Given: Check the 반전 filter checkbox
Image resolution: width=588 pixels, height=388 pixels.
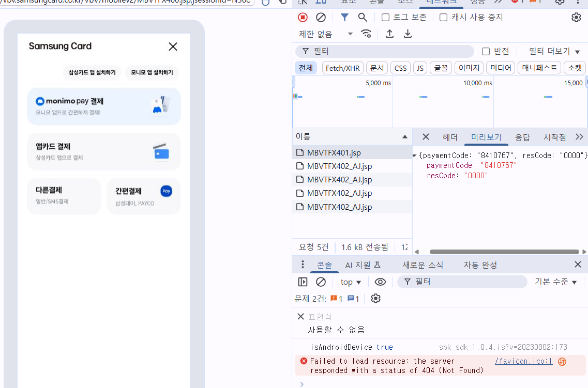Looking at the screenshot, I should (x=486, y=51).
